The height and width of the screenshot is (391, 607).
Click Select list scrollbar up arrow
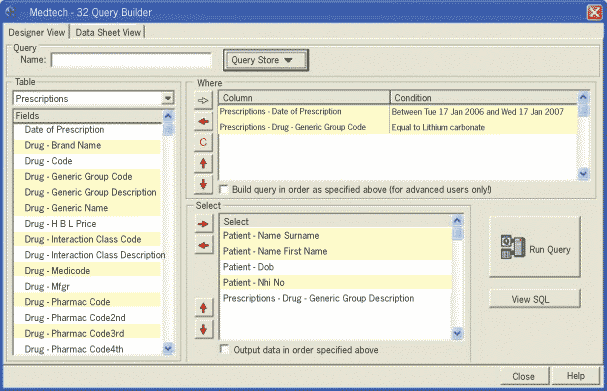pyautogui.click(x=457, y=221)
